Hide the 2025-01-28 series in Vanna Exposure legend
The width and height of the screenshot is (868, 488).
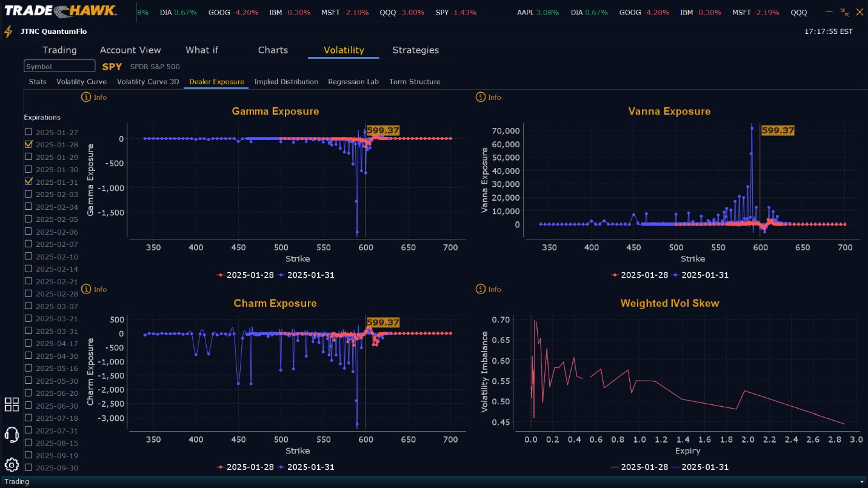point(639,275)
